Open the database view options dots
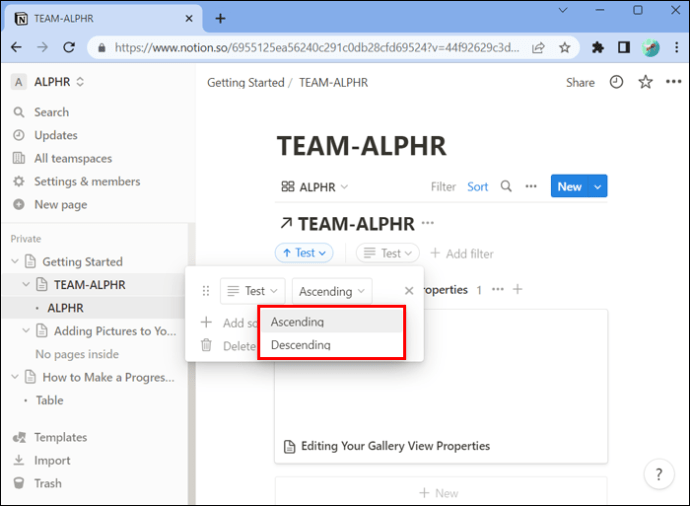The image size is (690, 506). tap(531, 187)
